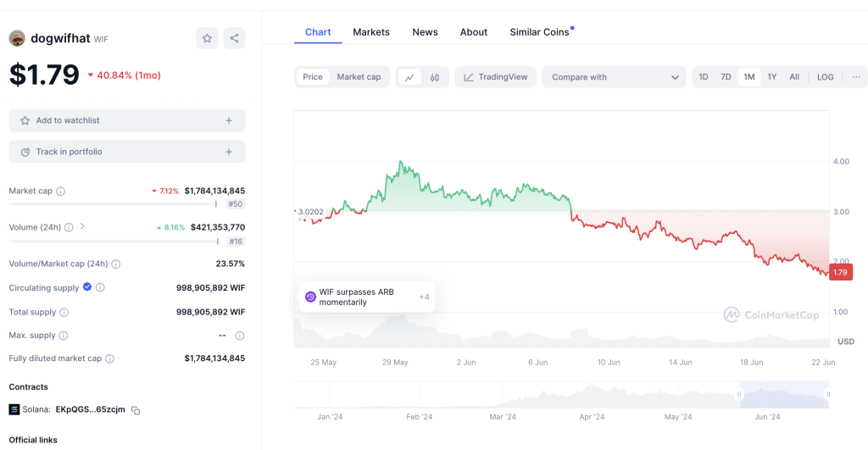Expand +4 more chart events
Image resolution: width=868 pixels, height=450 pixels.
[x=424, y=297]
